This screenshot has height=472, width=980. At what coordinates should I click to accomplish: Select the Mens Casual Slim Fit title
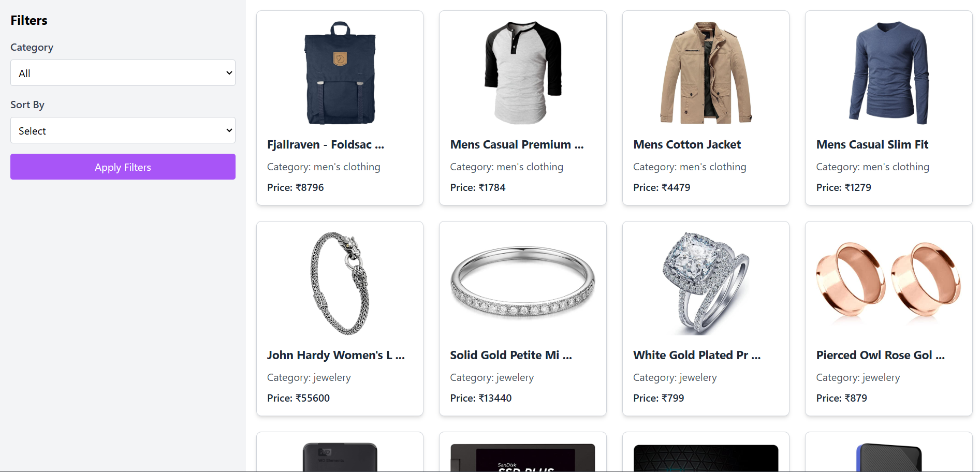872,144
